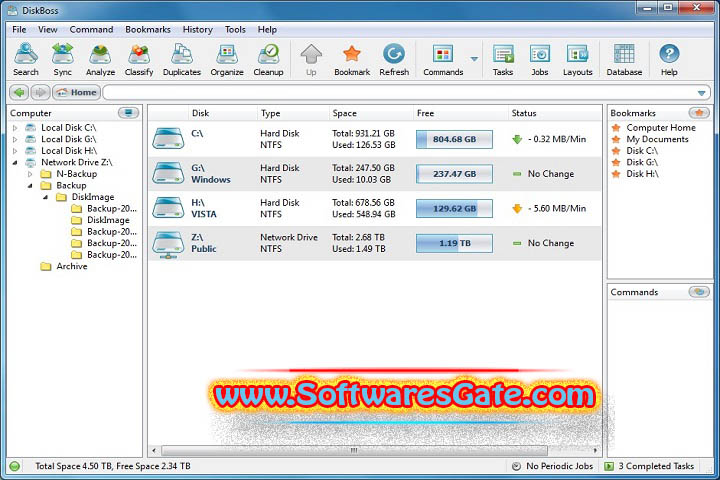
Task: Click the scrollbar right arrow
Action: point(595,450)
